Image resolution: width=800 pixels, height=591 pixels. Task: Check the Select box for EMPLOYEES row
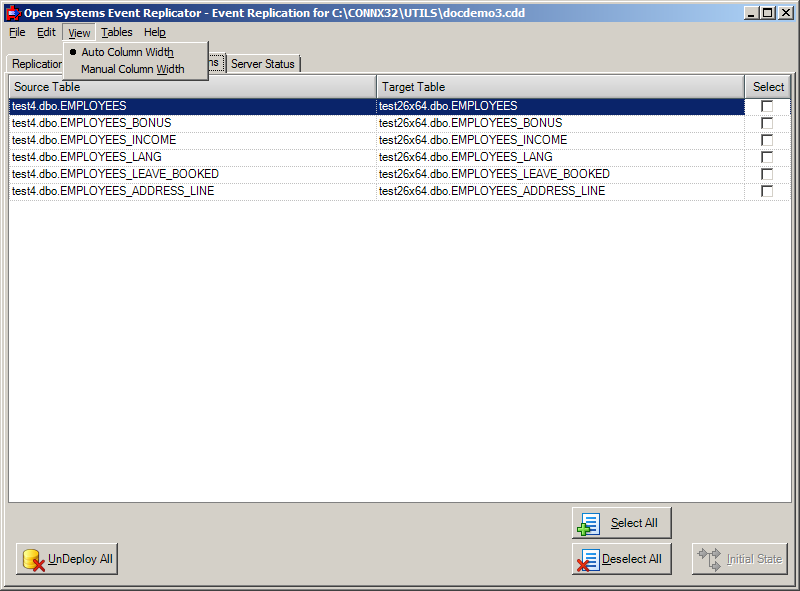767,105
